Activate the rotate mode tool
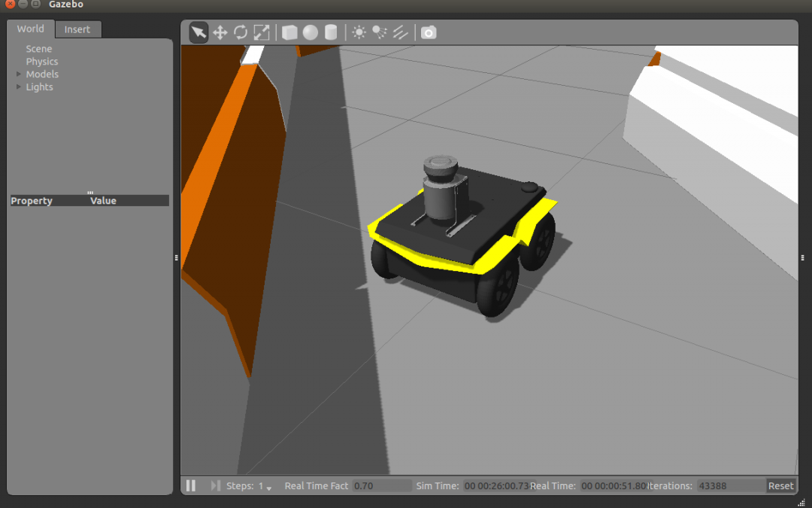 tap(241, 32)
